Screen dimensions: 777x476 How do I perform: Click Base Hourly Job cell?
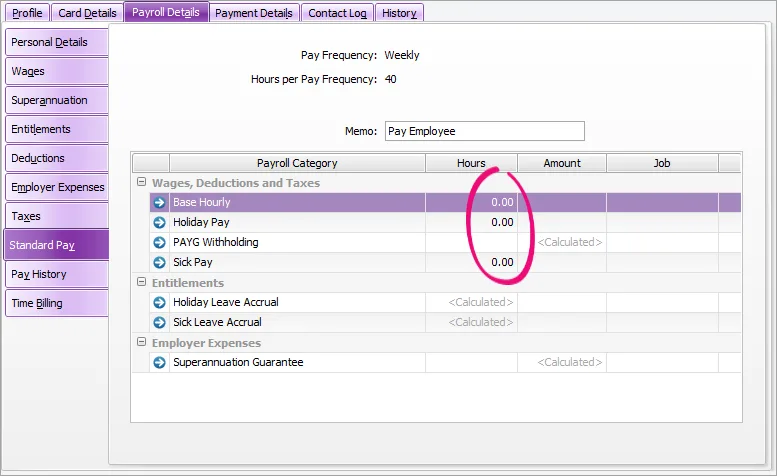[x=662, y=202]
